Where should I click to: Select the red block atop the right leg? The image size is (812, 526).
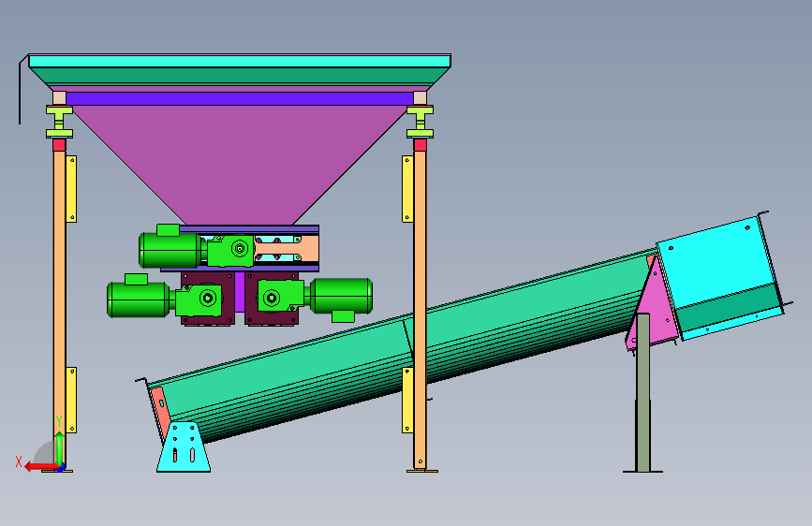point(420,144)
